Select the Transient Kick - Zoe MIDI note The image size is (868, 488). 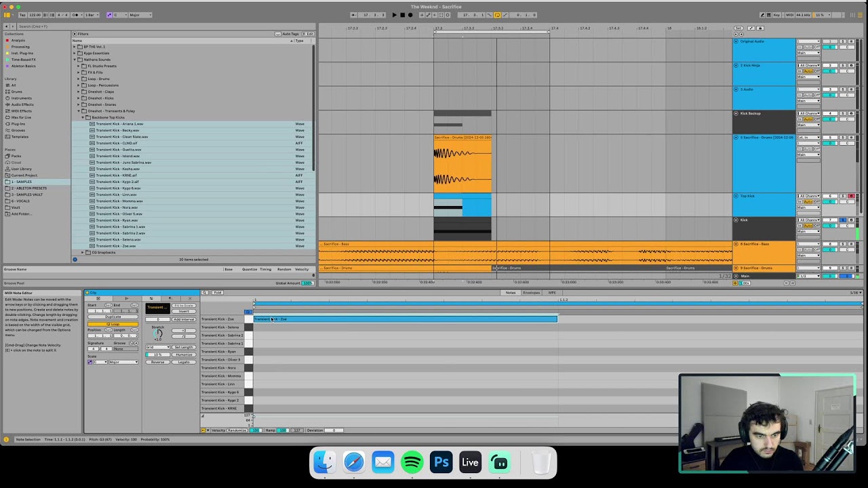(x=406, y=319)
